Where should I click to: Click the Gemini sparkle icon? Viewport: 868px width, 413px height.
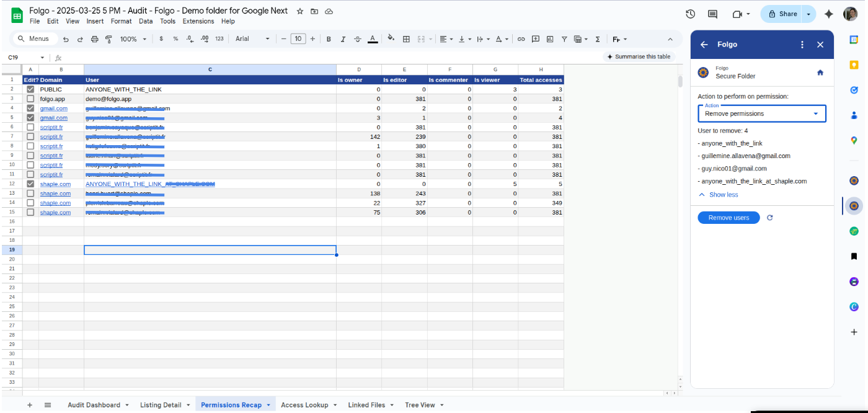coord(829,14)
